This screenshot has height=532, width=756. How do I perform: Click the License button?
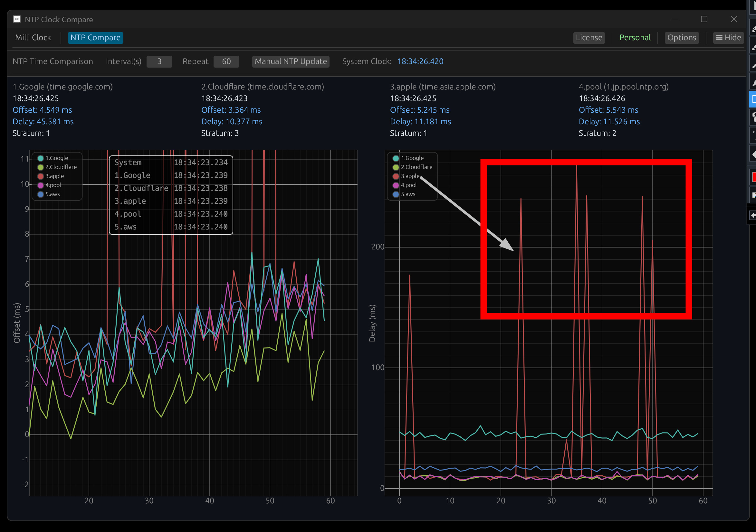click(589, 38)
